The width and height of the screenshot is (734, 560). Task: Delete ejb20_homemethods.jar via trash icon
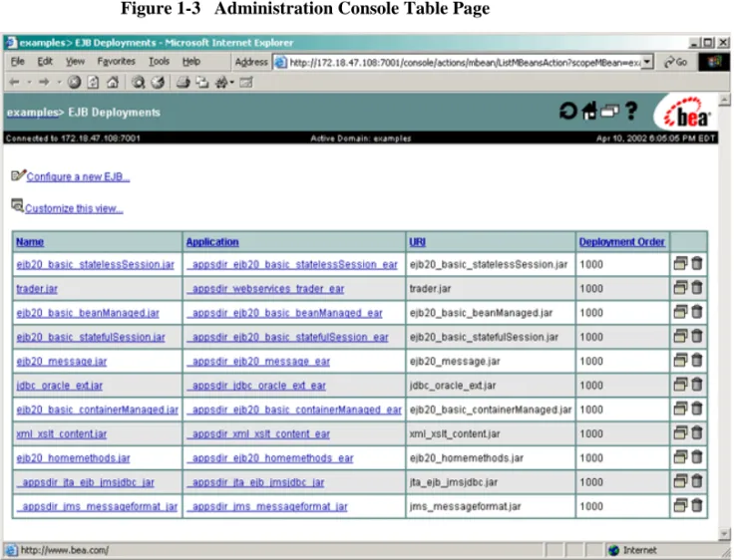[697, 457]
